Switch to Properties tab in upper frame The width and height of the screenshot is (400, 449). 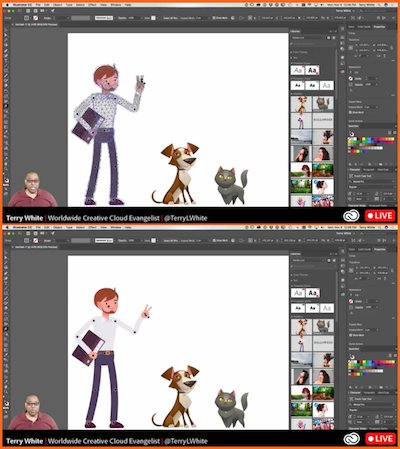coord(379,27)
